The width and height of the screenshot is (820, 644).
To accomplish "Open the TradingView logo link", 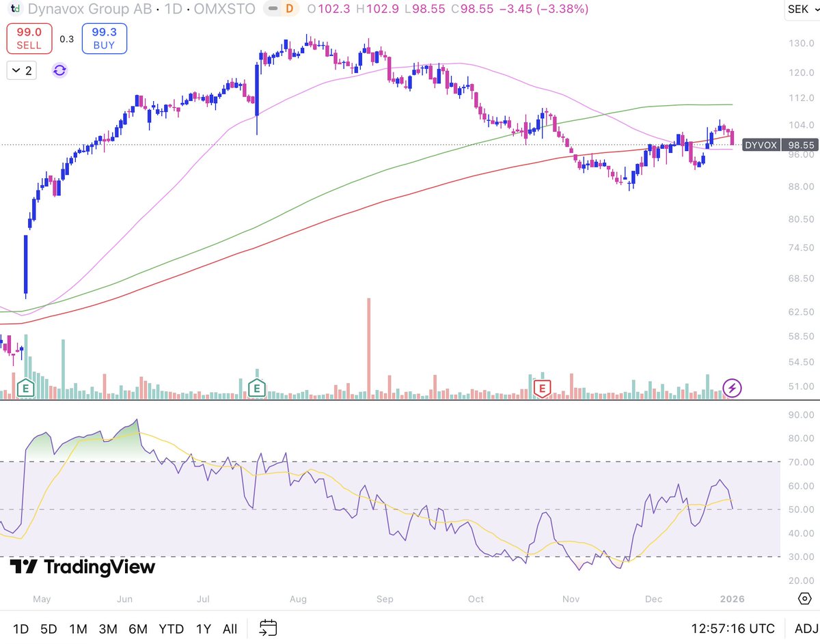I will pos(83,567).
